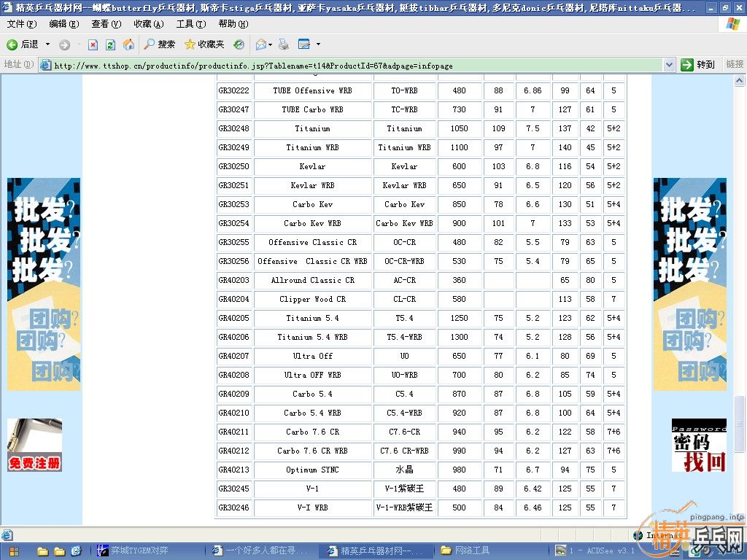Select the Titanium 5.4 WRB name cell

coord(312,337)
